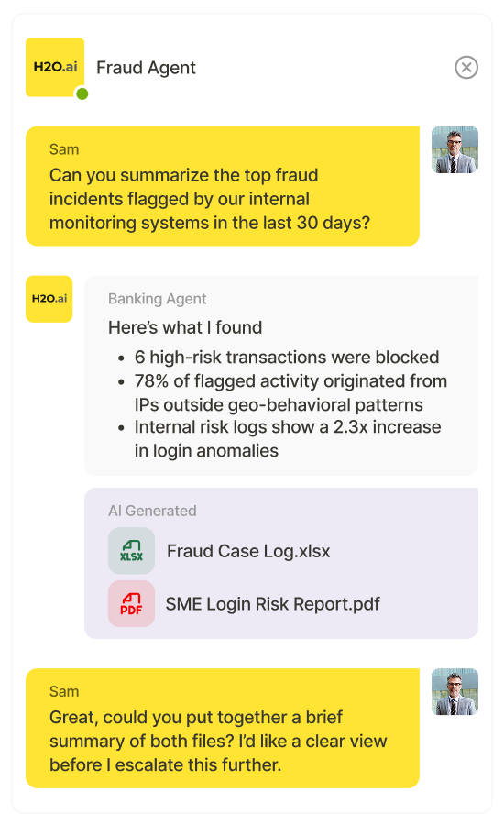The height and width of the screenshot is (825, 504).
Task: Close the Fraud Agent chat panel
Action: 466,67
